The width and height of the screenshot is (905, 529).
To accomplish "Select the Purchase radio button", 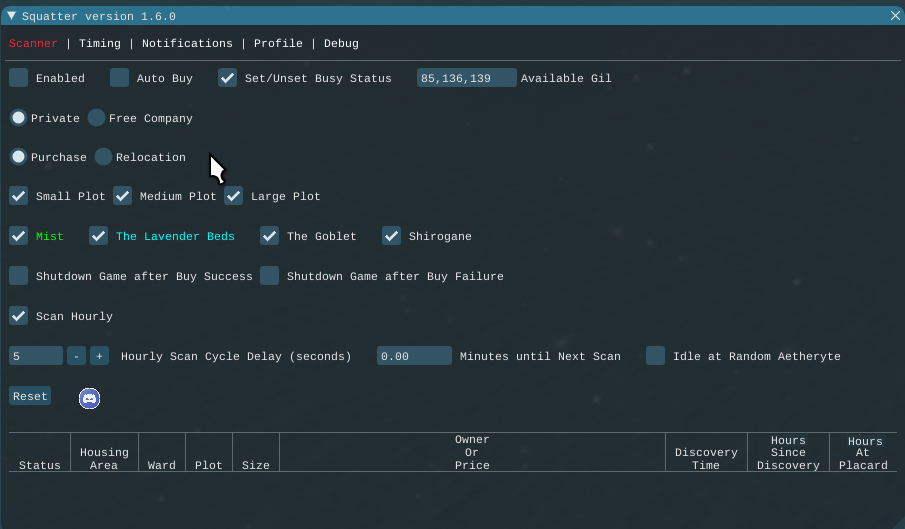I will 18,157.
